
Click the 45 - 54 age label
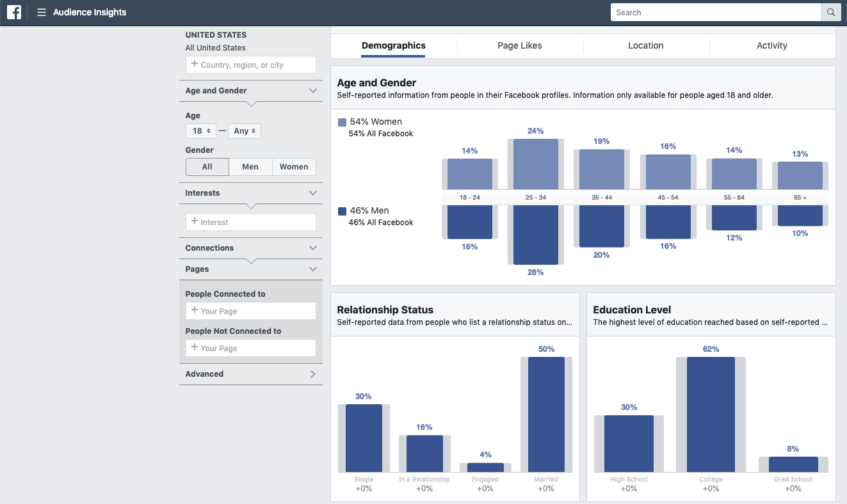click(x=668, y=198)
